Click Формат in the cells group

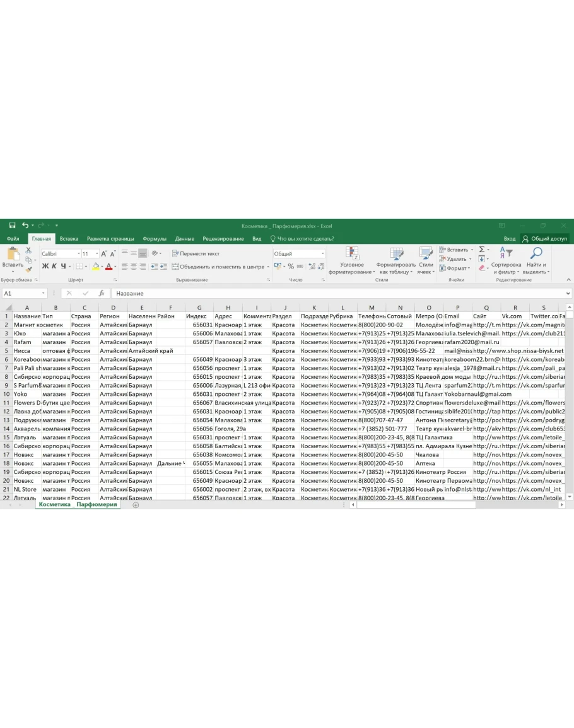click(454, 269)
